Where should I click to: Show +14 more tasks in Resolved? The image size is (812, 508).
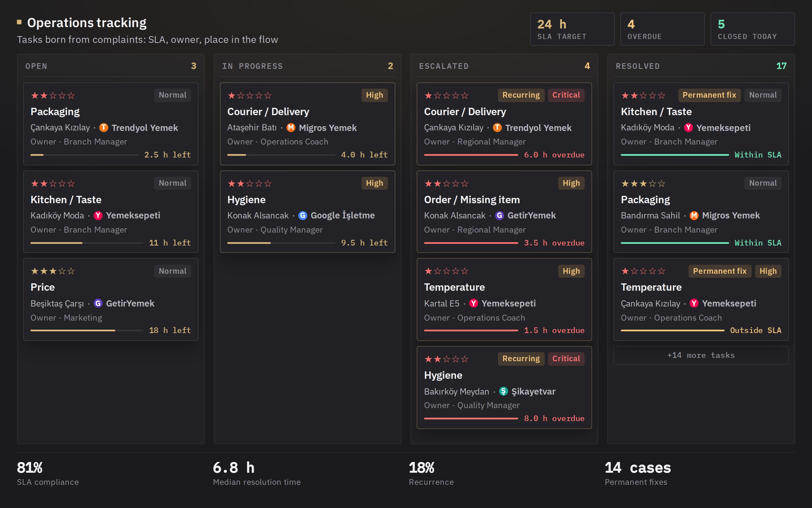point(701,356)
